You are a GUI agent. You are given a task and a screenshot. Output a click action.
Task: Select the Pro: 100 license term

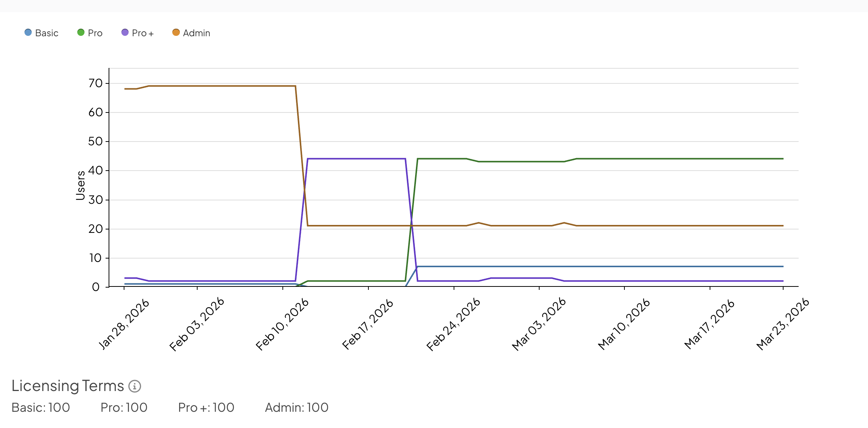[124, 408]
